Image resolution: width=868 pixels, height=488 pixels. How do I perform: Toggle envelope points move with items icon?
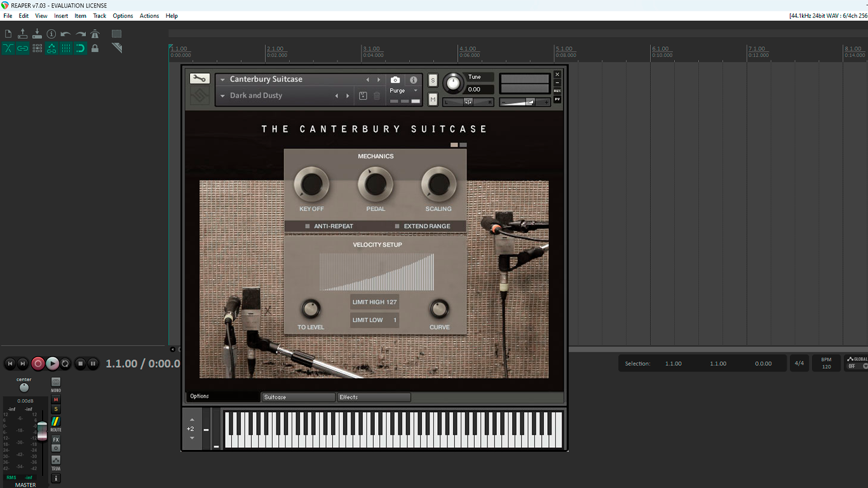coord(51,48)
